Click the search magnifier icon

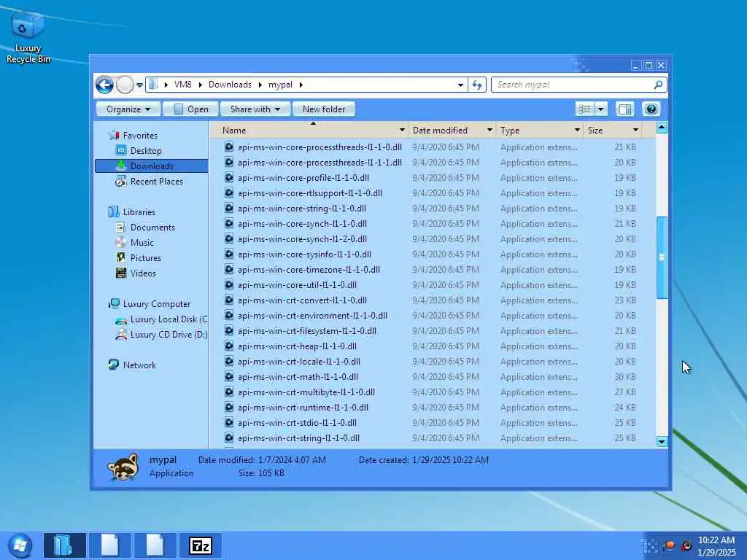click(659, 85)
